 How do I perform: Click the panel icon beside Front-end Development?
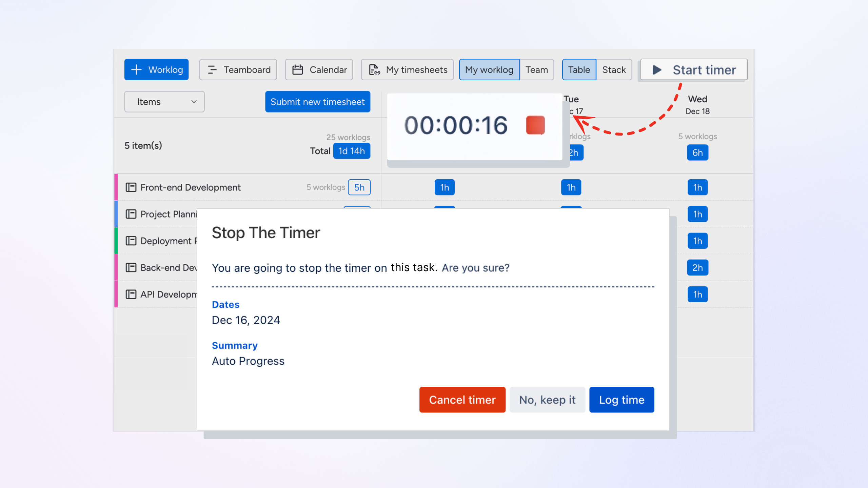coord(131,187)
